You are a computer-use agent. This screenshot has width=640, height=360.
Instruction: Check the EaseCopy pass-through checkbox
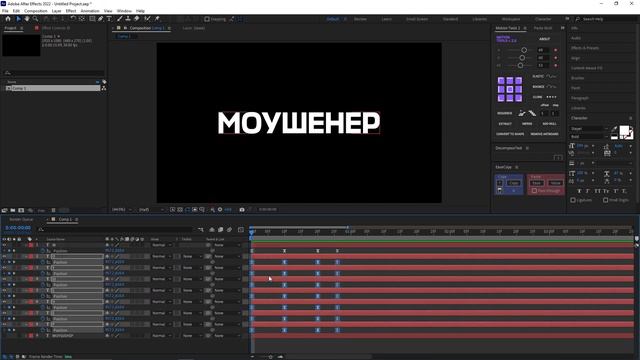click(534, 191)
